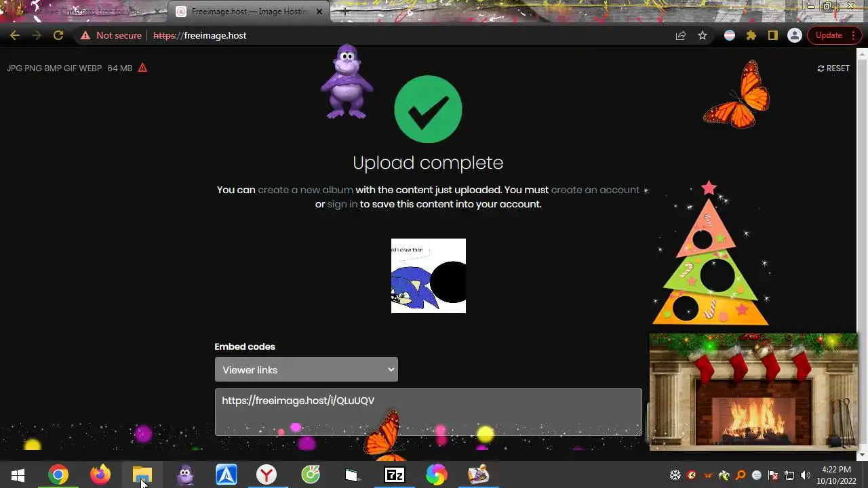Open 7-Zip from the taskbar

[x=395, y=475]
